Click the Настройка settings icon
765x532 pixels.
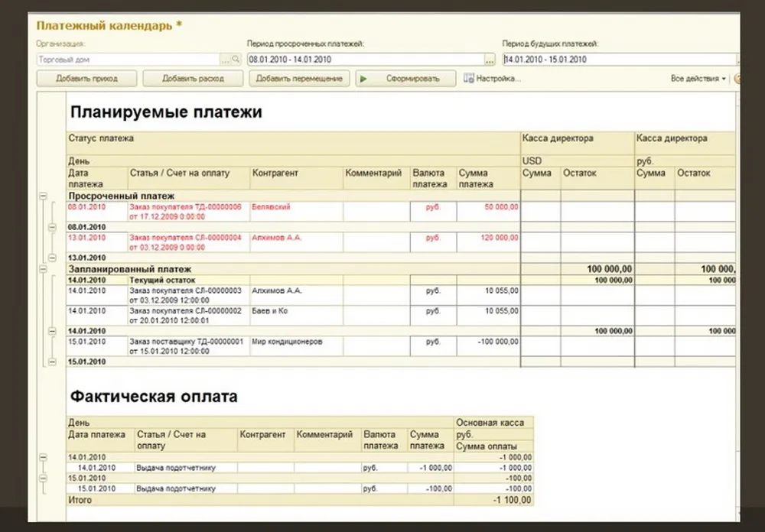[468, 79]
